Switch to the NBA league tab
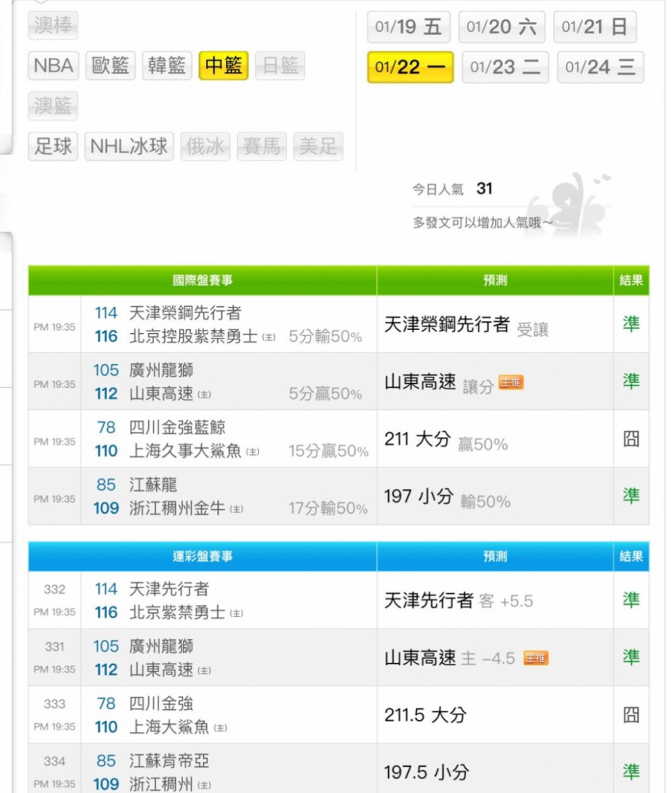 tap(53, 65)
